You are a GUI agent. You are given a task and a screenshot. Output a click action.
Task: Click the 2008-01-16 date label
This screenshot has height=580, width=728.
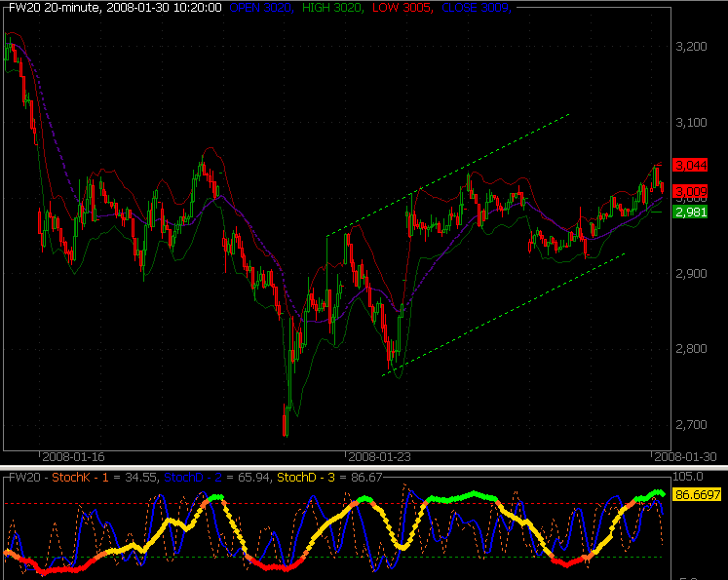tap(73, 457)
